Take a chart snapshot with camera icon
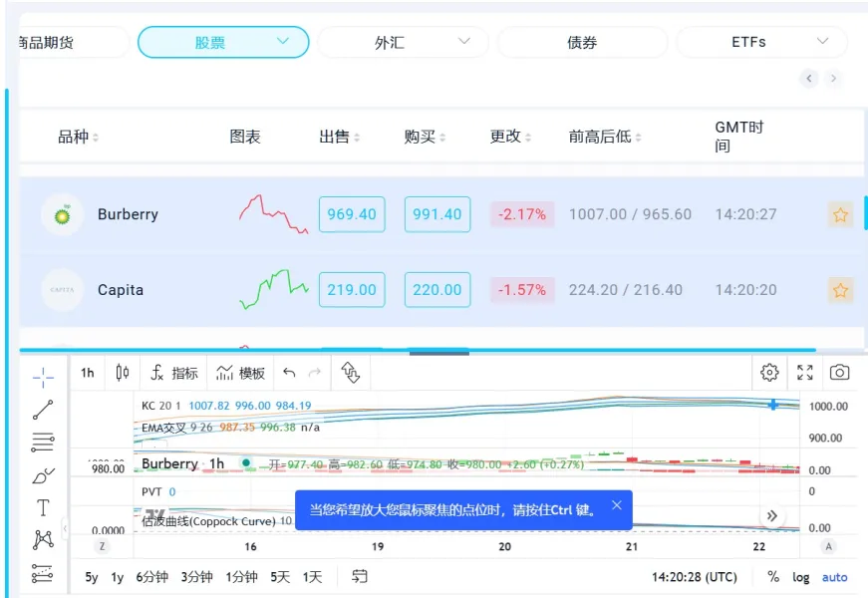The width and height of the screenshot is (868, 598). (x=840, y=373)
